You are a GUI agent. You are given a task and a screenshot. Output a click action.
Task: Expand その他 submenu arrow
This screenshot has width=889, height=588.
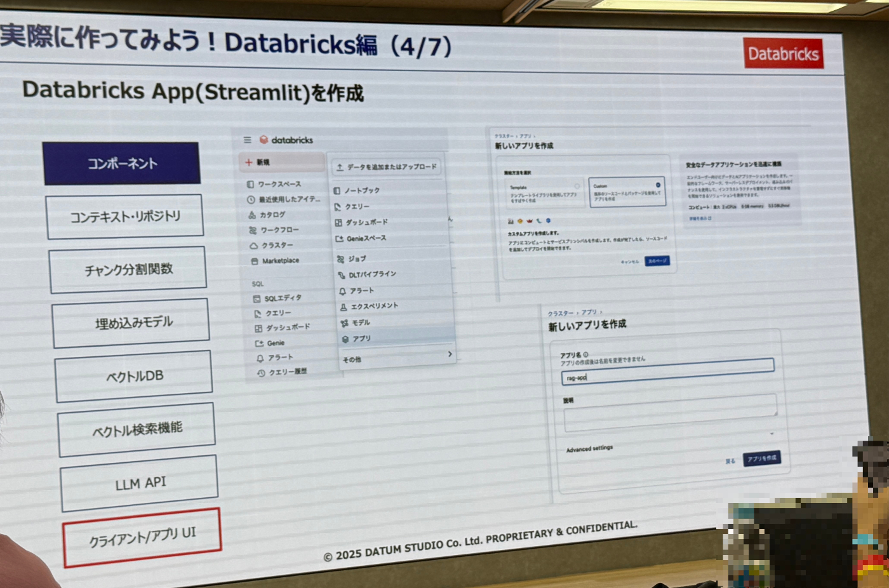coord(450,354)
